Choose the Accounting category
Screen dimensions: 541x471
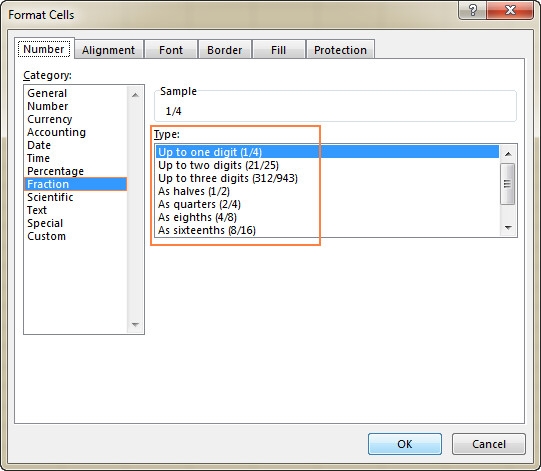click(76, 132)
